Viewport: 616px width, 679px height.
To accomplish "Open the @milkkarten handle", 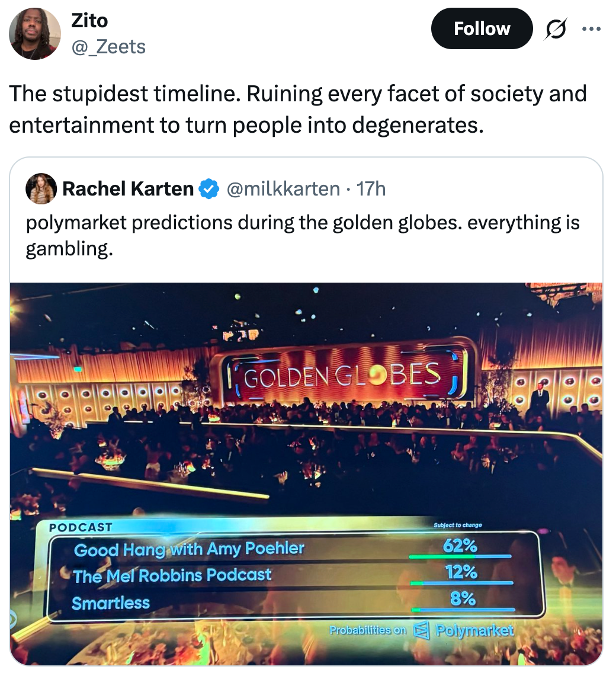I will click(282, 189).
